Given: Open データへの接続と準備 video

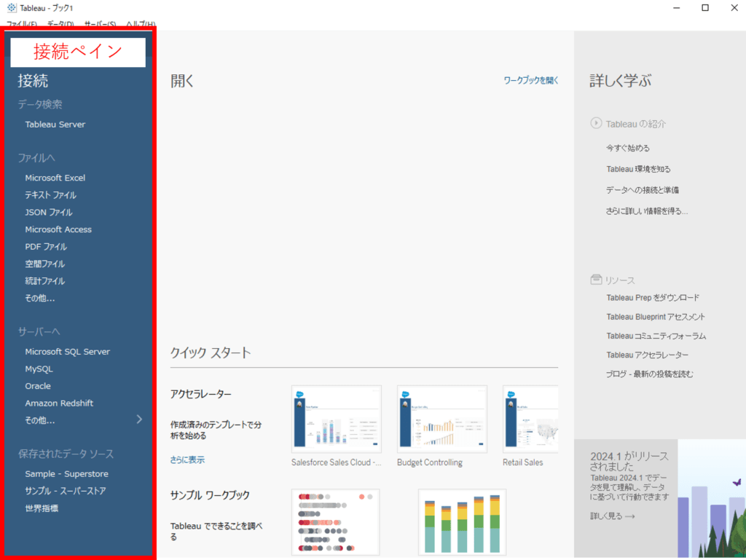Looking at the screenshot, I should (643, 189).
